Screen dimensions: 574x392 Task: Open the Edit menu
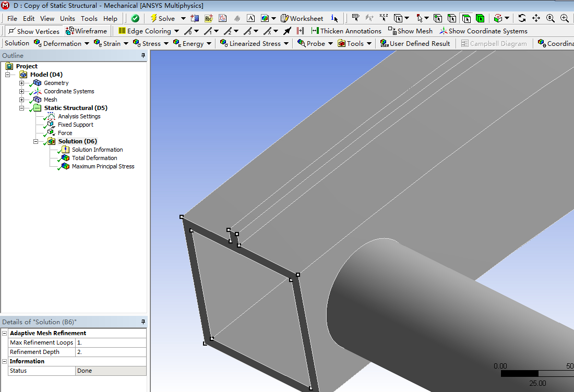point(29,18)
